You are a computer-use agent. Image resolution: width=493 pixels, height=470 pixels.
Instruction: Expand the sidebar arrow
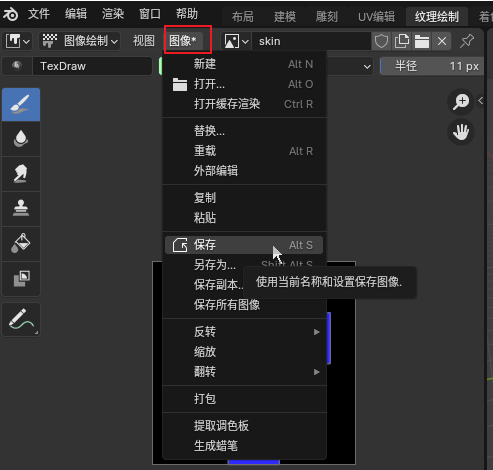[x=481, y=100]
